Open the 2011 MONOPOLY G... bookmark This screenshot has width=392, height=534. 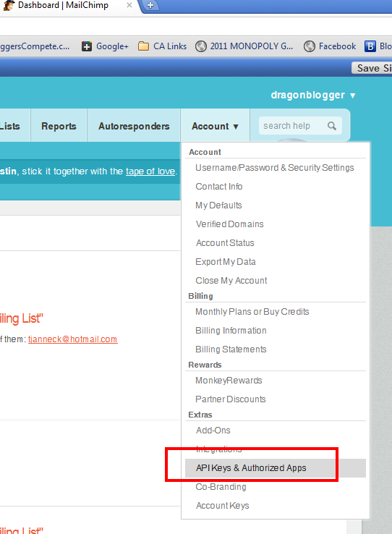[244, 46]
